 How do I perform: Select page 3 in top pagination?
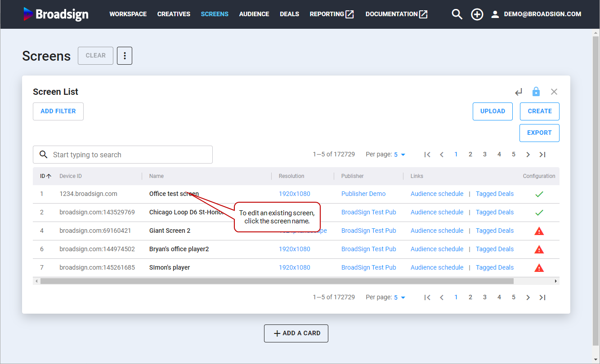(485, 155)
